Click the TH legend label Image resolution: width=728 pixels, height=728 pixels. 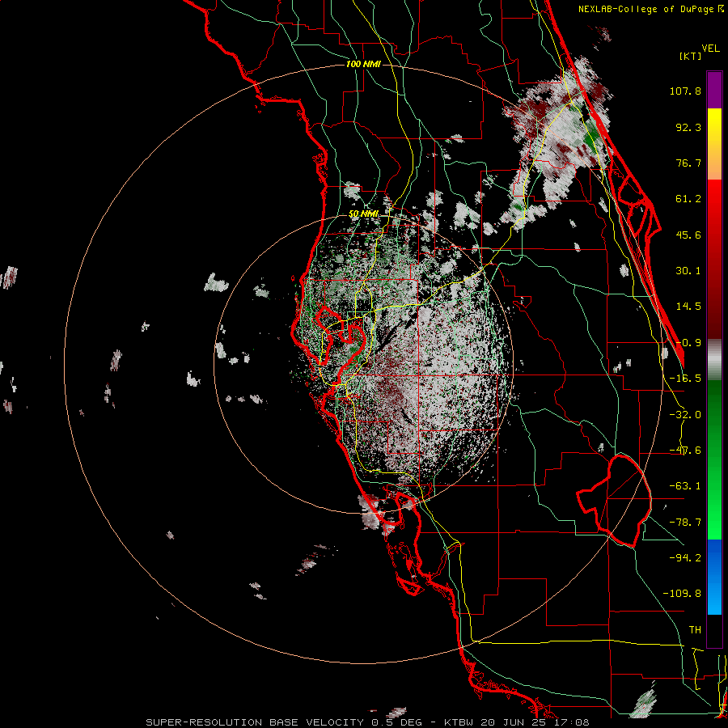[x=695, y=630]
